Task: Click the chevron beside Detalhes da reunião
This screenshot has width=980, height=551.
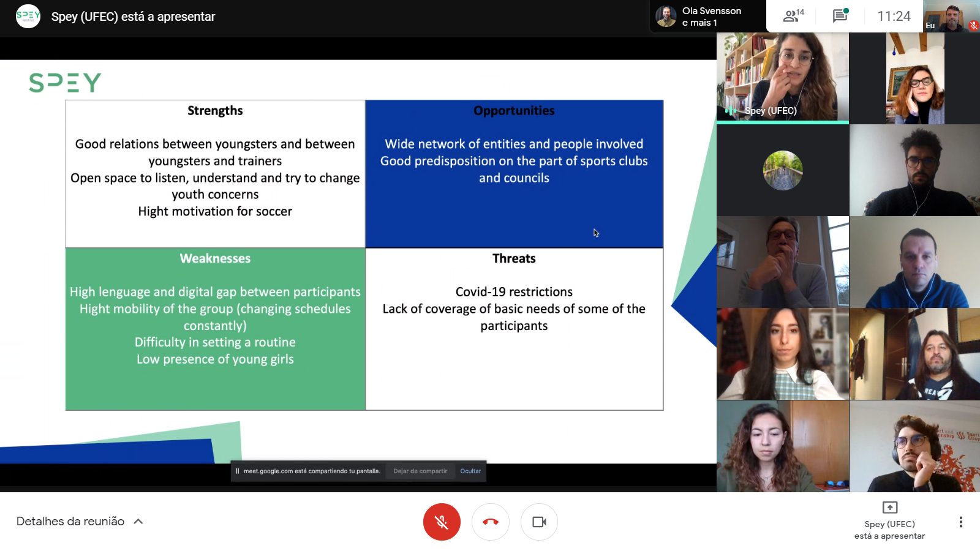Action: point(138,521)
